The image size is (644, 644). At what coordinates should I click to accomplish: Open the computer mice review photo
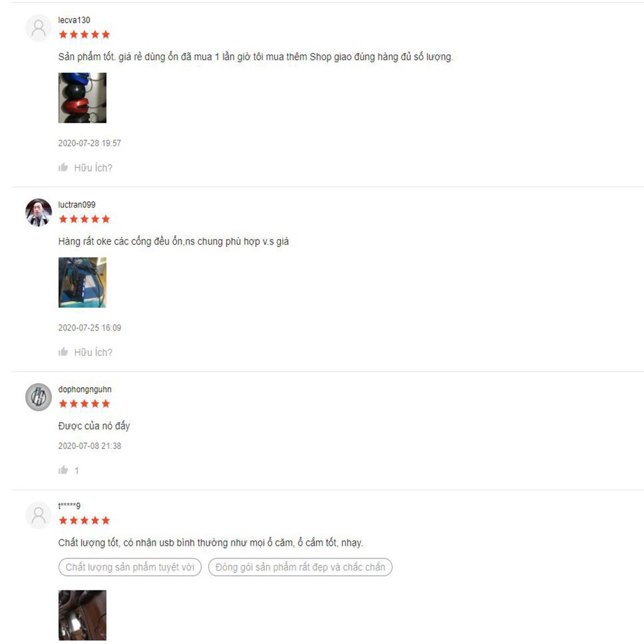(x=82, y=97)
